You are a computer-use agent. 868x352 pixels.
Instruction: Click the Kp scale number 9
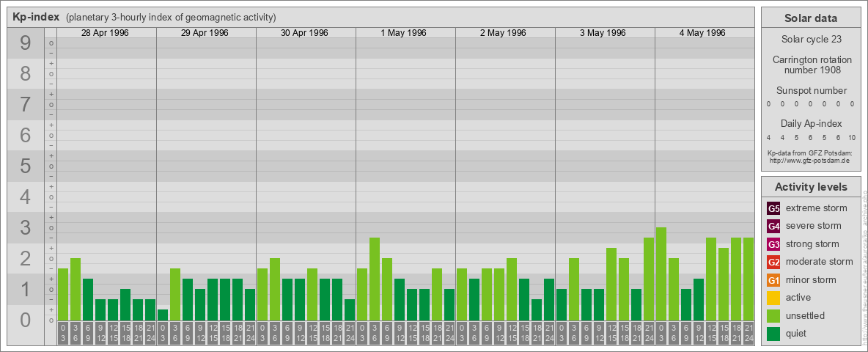26,43
